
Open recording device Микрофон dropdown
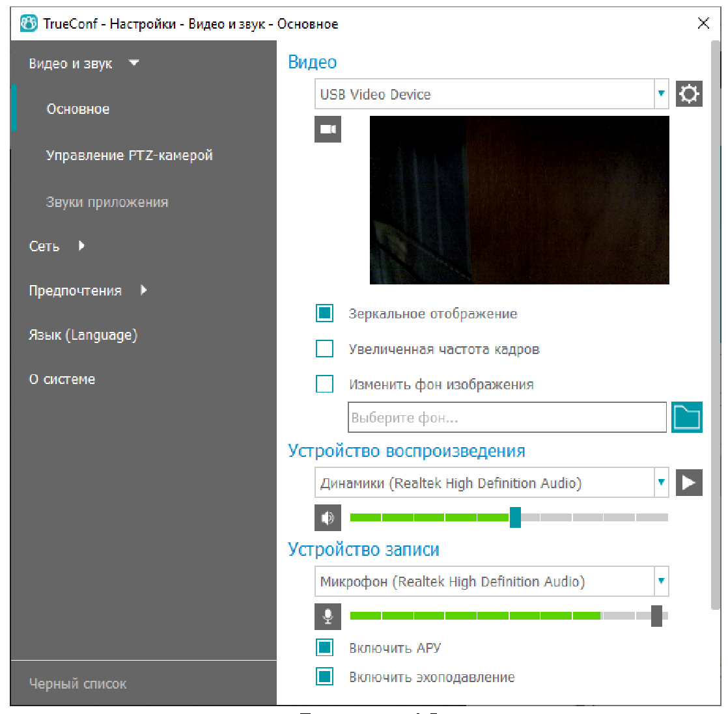coord(661,581)
